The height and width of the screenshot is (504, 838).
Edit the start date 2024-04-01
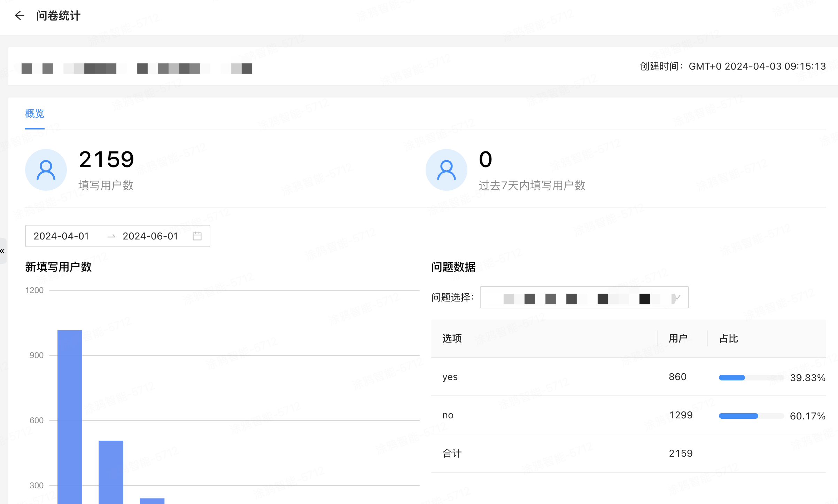coord(61,236)
